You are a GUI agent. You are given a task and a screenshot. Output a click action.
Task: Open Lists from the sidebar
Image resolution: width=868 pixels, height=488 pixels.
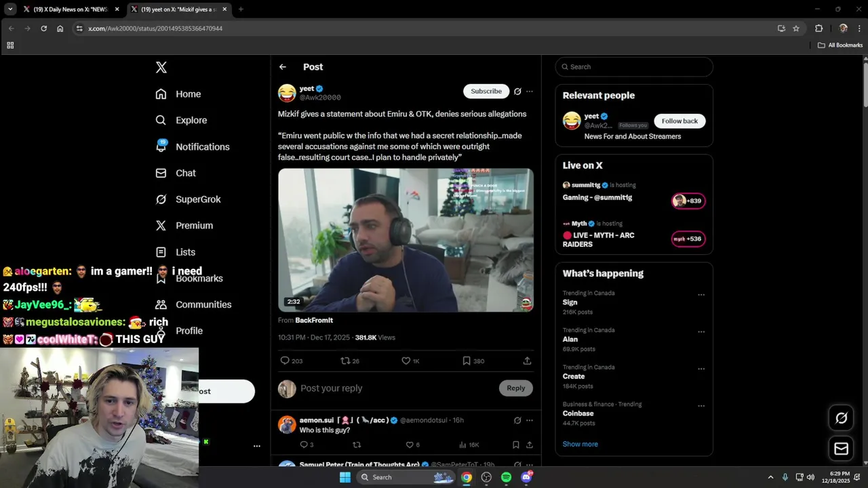(x=175, y=252)
